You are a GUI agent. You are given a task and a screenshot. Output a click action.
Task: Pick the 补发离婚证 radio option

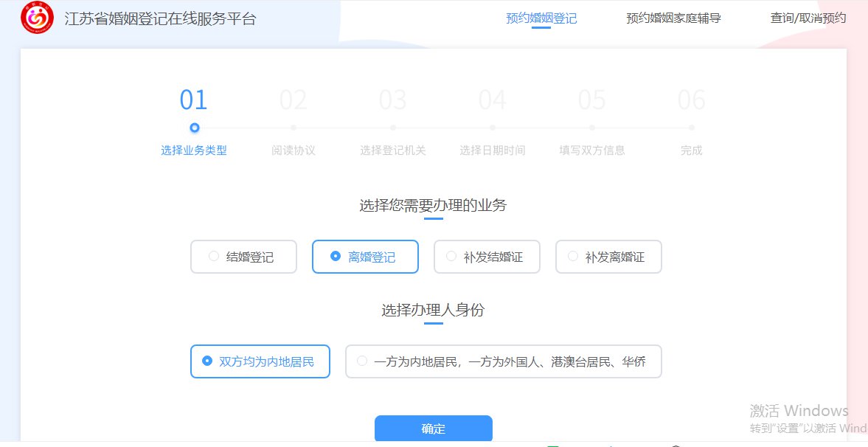click(x=608, y=257)
